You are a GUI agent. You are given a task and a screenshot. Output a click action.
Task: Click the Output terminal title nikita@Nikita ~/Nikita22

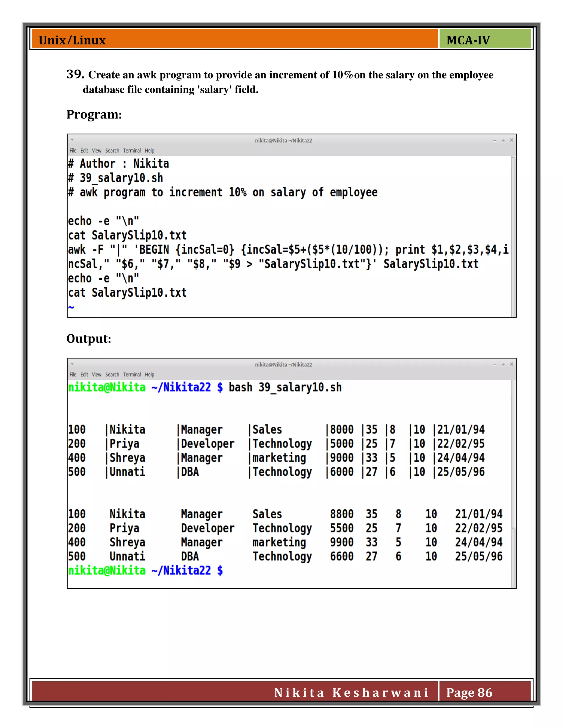[x=283, y=365]
